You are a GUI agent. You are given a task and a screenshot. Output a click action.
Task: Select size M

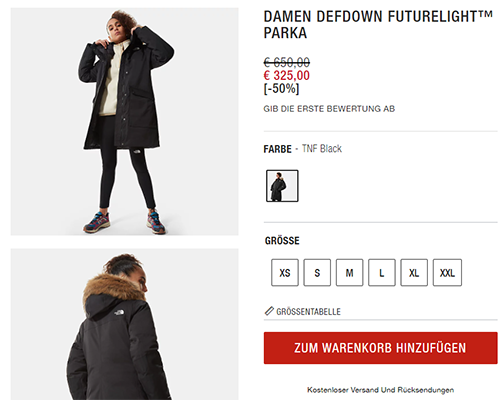point(349,273)
